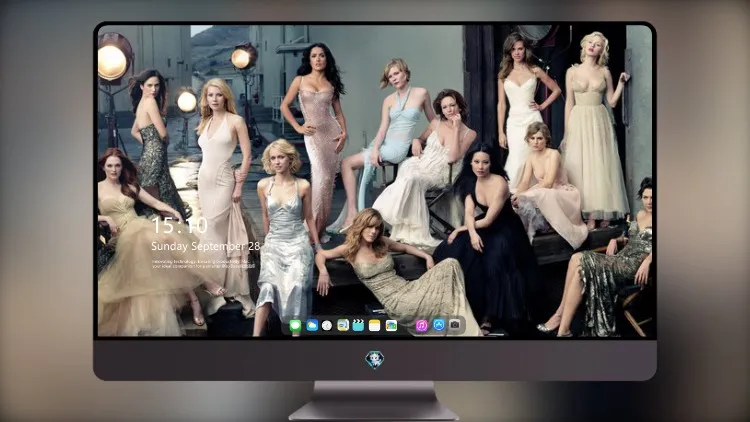Click the monitor stand below the screen
The image size is (750, 422).
[x=374, y=400]
